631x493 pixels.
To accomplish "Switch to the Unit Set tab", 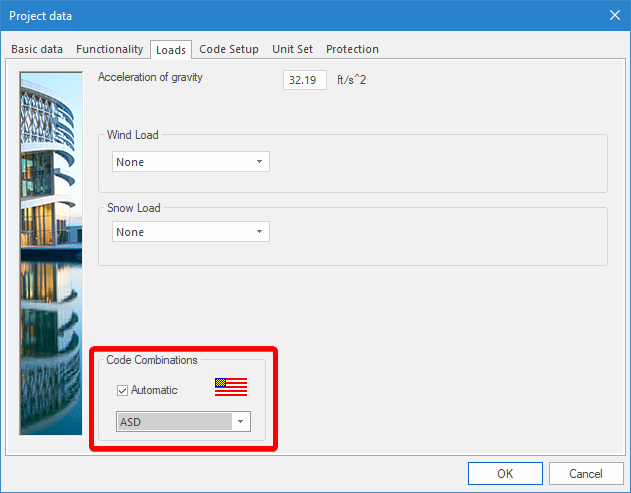I will coord(292,49).
